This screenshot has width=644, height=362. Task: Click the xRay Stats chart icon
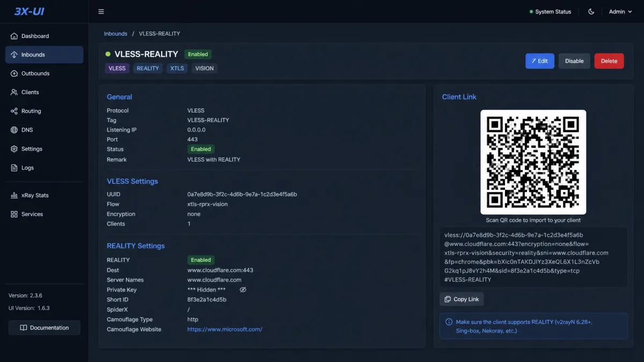pos(14,195)
